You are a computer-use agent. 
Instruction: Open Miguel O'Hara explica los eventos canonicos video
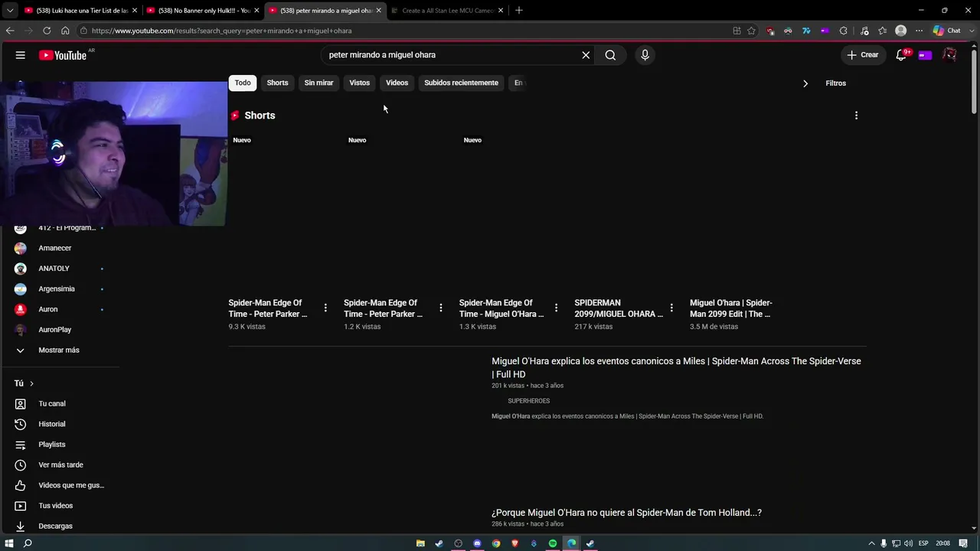click(676, 367)
